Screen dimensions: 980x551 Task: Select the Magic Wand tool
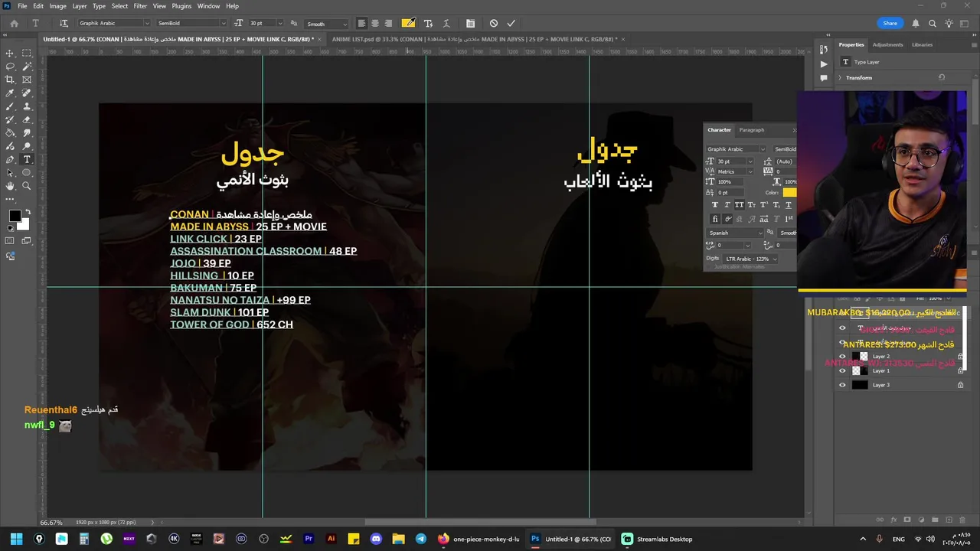(x=27, y=67)
